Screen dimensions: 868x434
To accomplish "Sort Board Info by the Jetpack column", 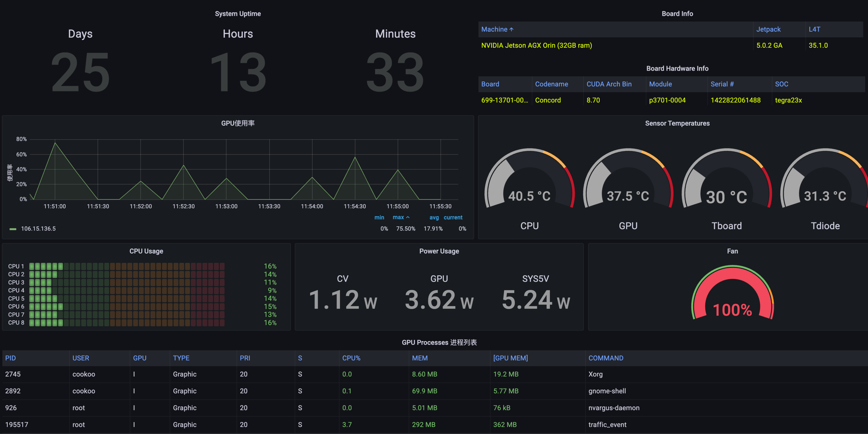I will point(768,29).
